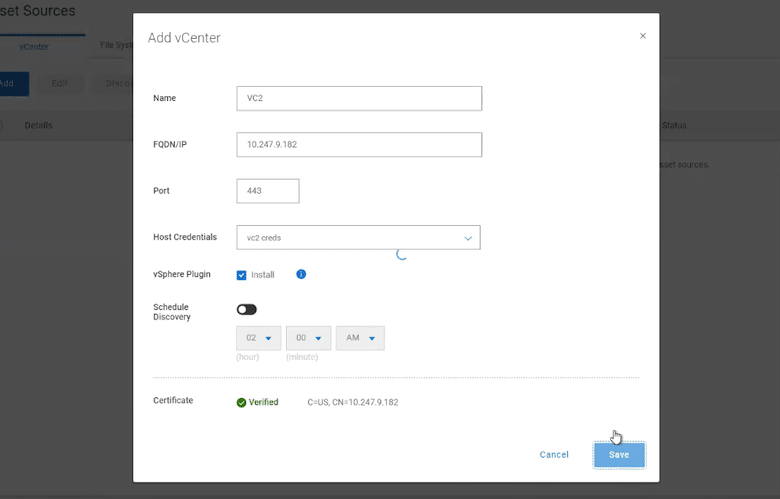
Task: Click the FQDN/IP field with 10.247.9.182
Action: 359,145
